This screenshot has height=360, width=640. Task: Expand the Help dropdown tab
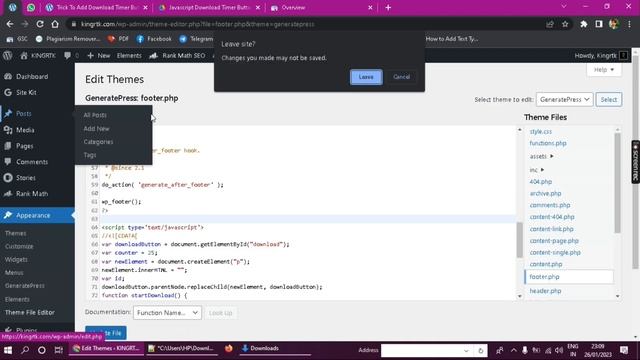(604, 70)
